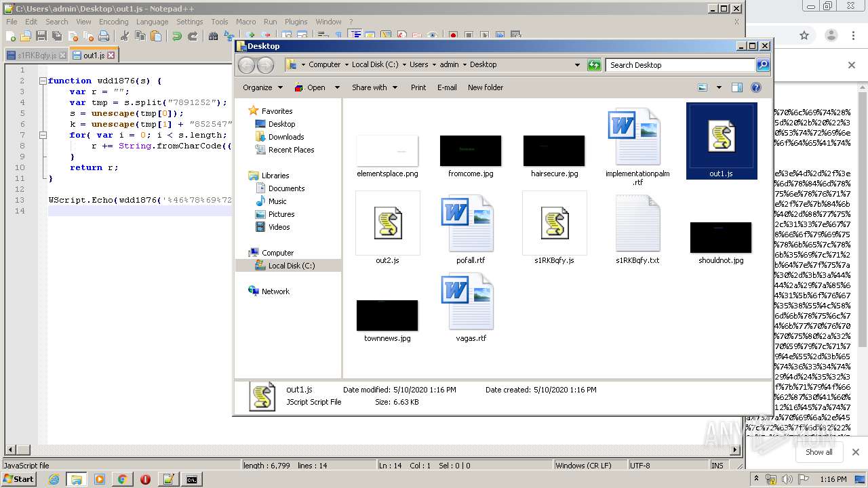Screen dimensions: 868x488
Task: Click New folder in Explorer toolbar
Action: pyautogui.click(x=486, y=87)
